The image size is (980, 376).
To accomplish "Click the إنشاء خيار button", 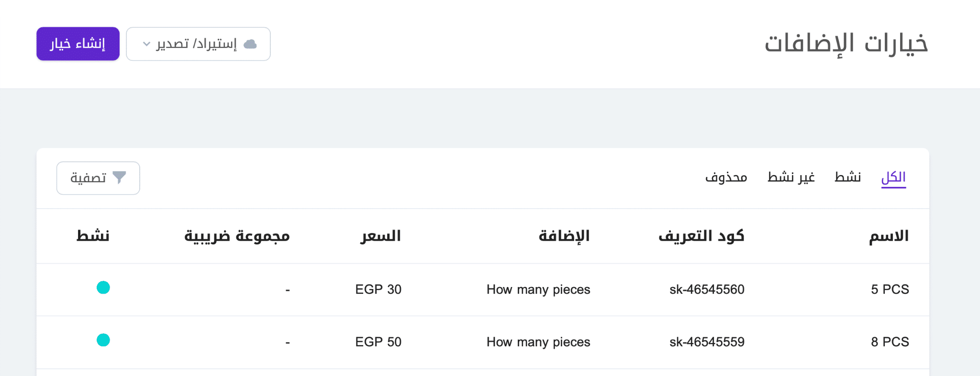I will [78, 44].
